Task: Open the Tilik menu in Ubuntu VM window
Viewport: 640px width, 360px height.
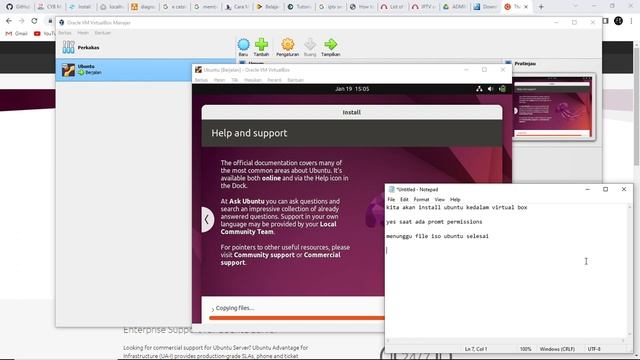Action: coord(235,80)
